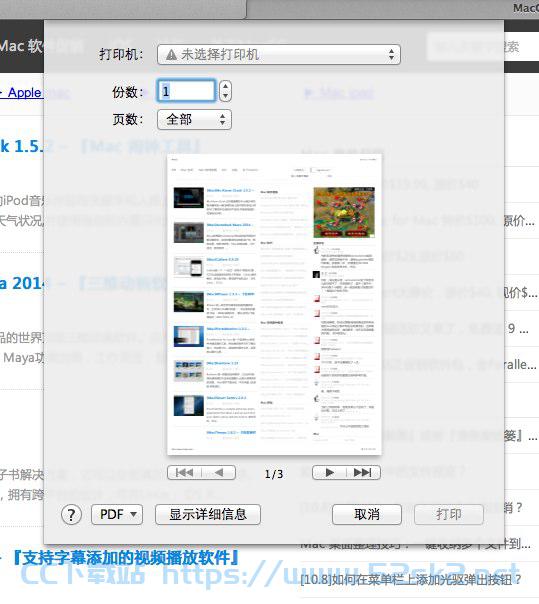Increase copies with stepper up arrow

click(225, 86)
